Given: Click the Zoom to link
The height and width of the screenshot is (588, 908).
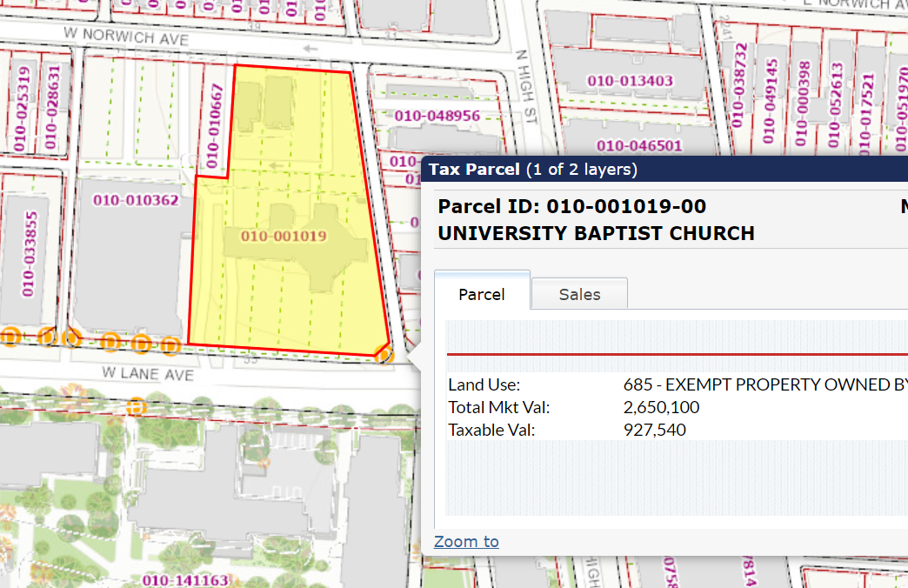Looking at the screenshot, I should coord(466,542).
